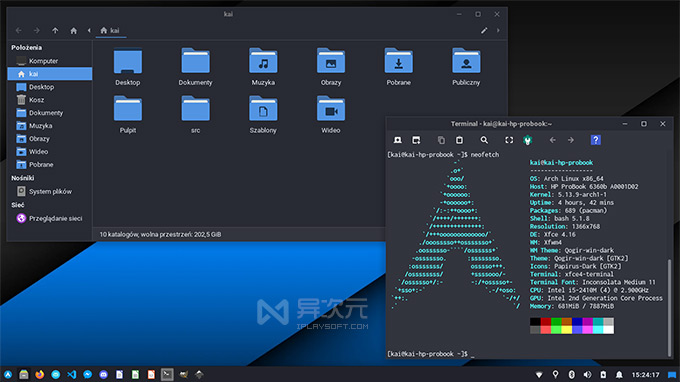Click the forward arrow in the file manager
Screen dimensions: 680x382
[x=37, y=30]
